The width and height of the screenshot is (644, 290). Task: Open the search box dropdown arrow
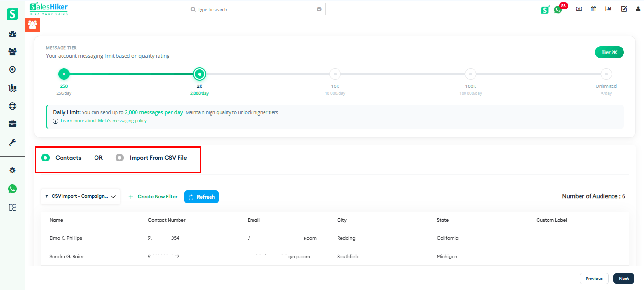[x=319, y=10]
